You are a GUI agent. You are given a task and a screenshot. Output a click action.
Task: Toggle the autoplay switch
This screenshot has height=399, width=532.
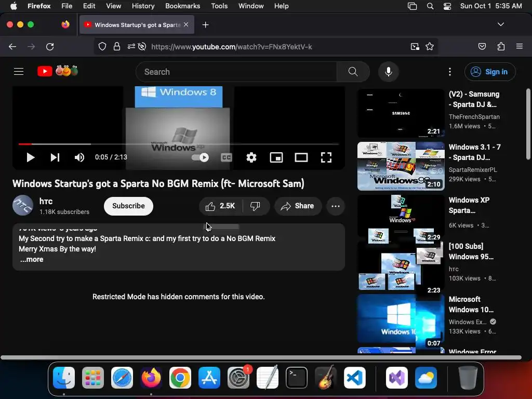(x=200, y=157)
